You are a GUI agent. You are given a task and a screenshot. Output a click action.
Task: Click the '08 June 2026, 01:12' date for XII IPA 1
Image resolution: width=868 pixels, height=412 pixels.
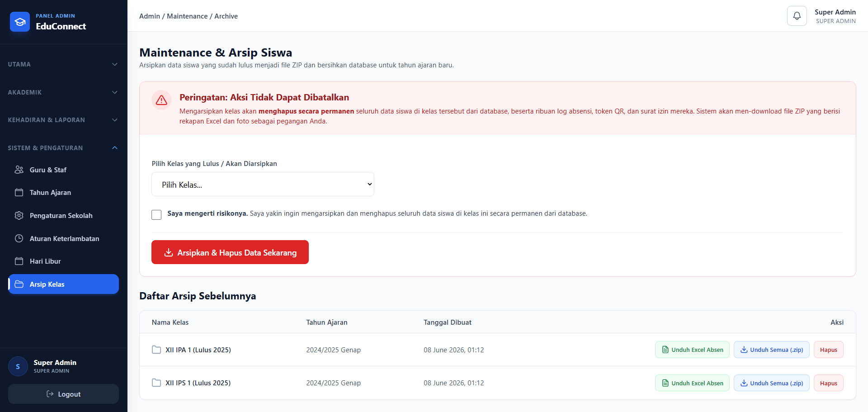click(453, 350)
